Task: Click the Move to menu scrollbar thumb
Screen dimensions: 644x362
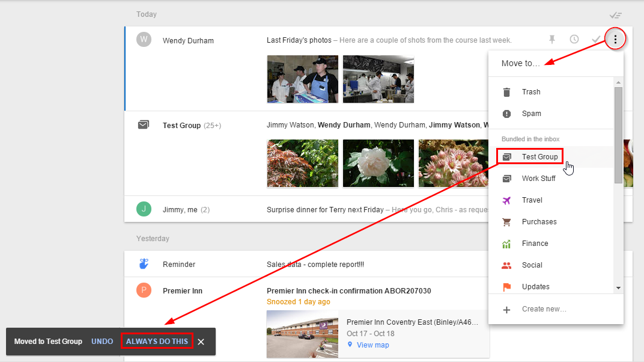Action: (619, 135)
